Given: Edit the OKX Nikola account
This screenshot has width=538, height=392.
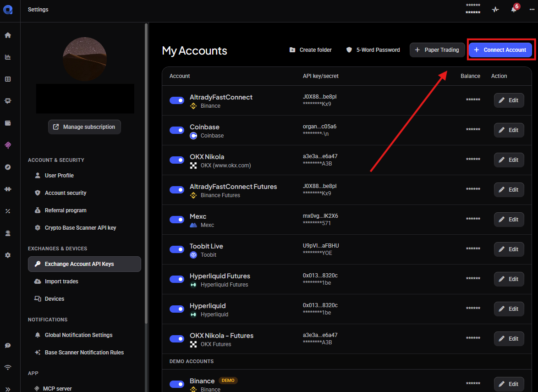Looking at the screenshot, I should click(509, 160).
